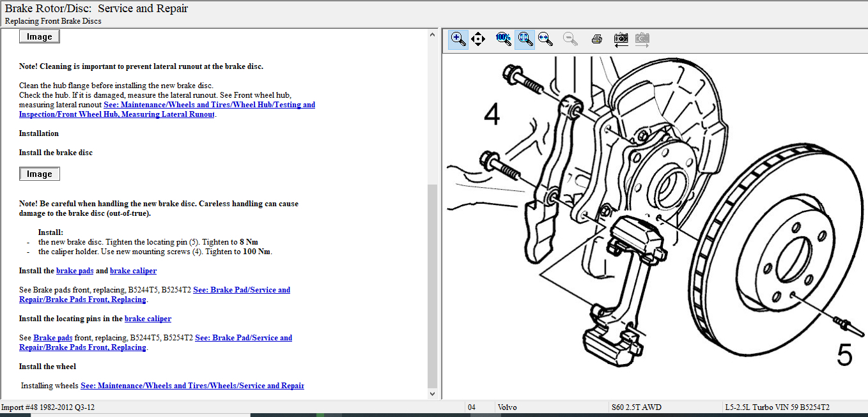
Task: Click the Image button under Install the brake disc
Action: click(40, 174)
